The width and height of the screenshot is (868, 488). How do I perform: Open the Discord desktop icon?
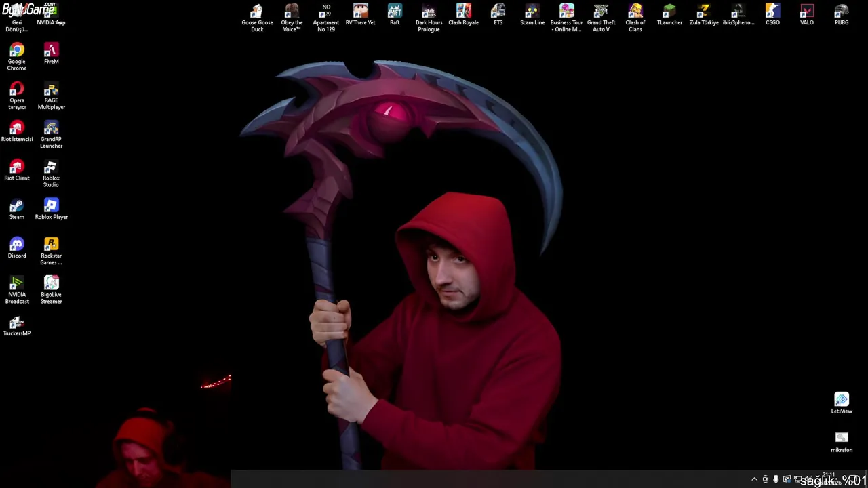point(17,248)
